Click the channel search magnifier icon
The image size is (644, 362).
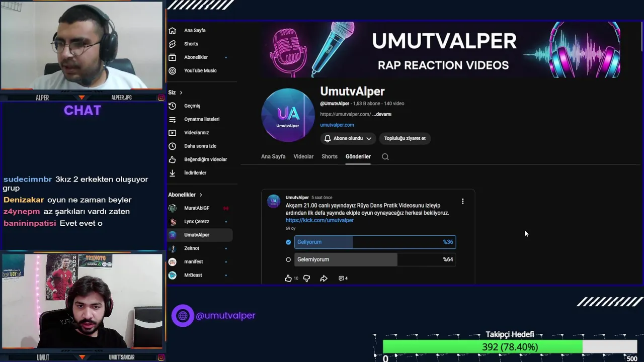pos(385,157)
